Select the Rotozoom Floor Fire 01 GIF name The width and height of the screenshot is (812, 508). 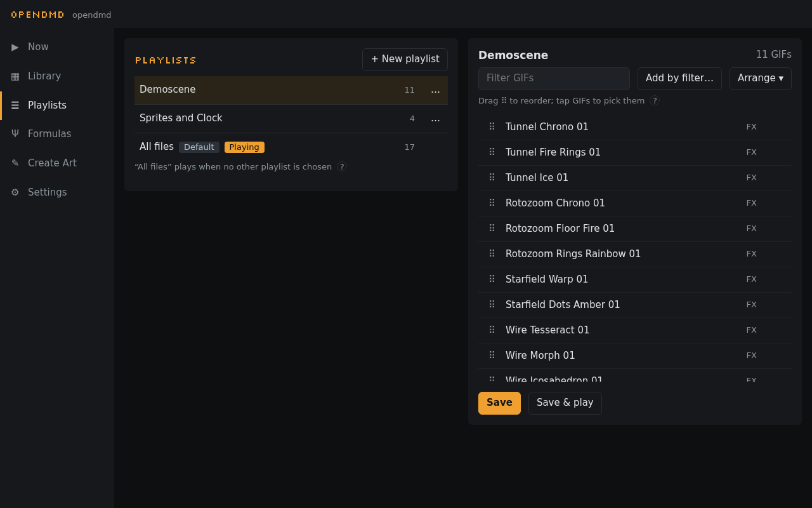click(x=560, y=229)
